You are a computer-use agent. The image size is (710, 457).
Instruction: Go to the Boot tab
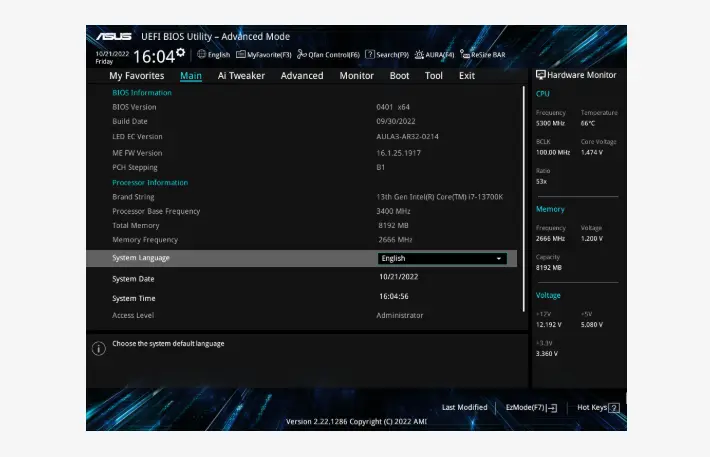pos(399,76)
